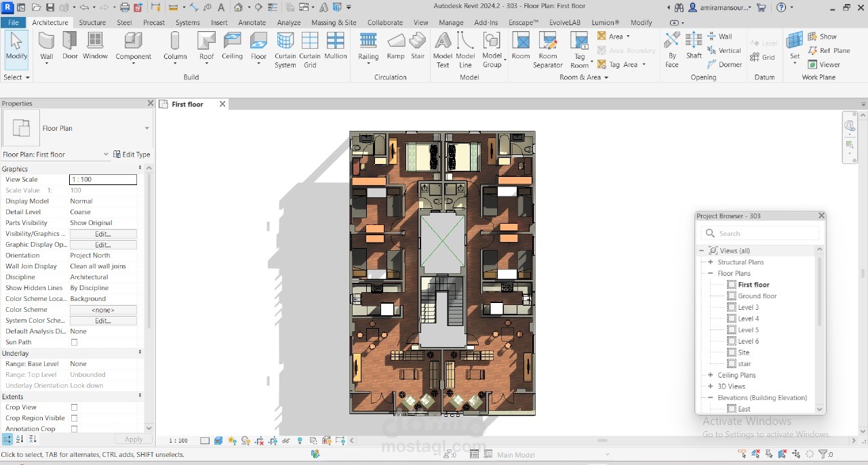This screenshot has height=465, width=868.
Task: Click the Model Line tool
Action: 465,50
